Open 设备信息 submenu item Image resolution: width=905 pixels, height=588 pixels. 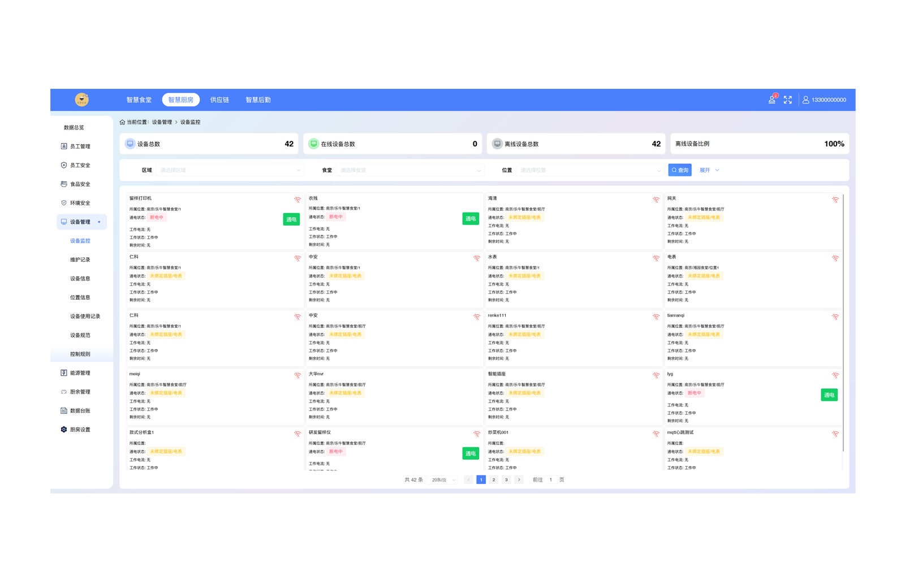pos(80,279)
